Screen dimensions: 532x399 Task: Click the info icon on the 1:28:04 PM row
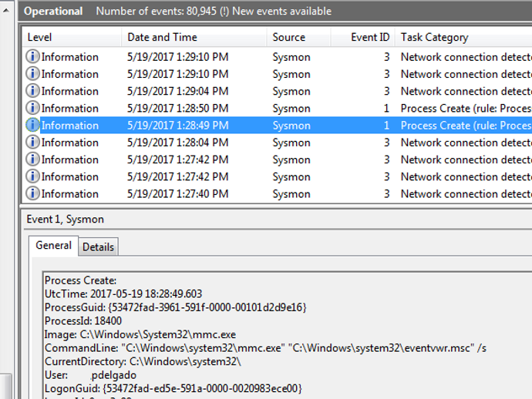32,142
